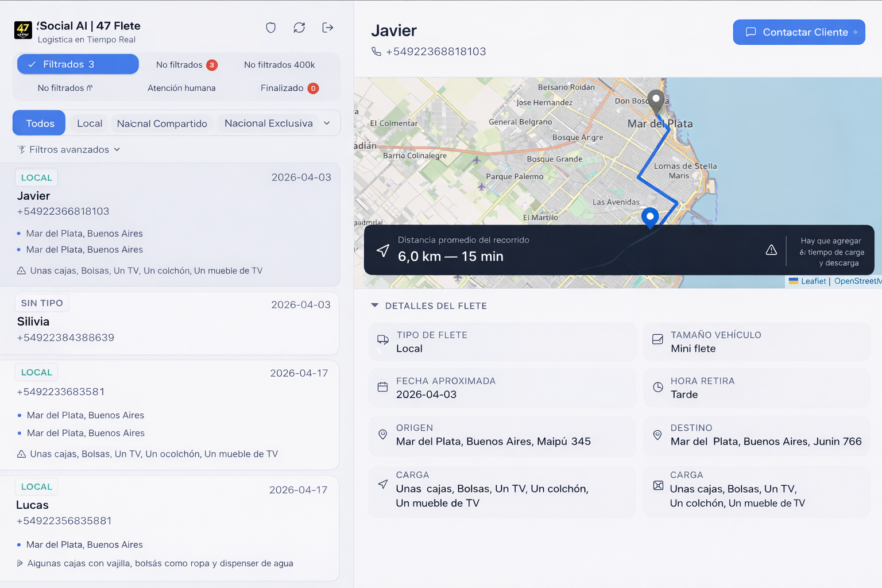The height and width of the screenshot is (588, 882).
Task: Click the blue destination map pin
Action: pyautogui.click(x=649, y=218)
